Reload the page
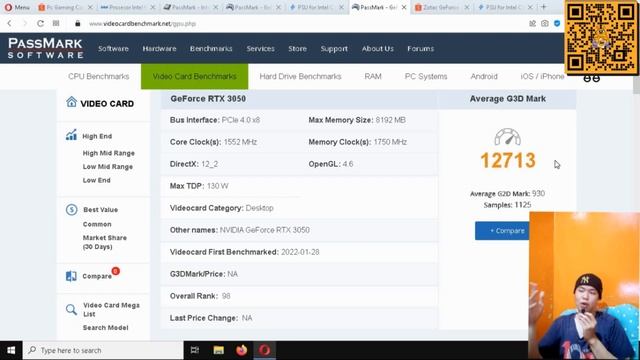Viewport: 640px width, 360px height. pos(40,24)
